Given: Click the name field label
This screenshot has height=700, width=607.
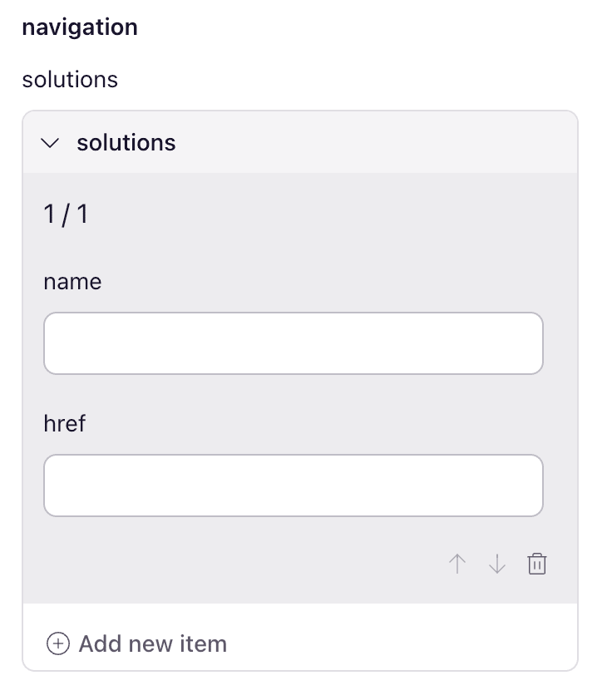Looking at the screenshot, I should click(72, 282).
